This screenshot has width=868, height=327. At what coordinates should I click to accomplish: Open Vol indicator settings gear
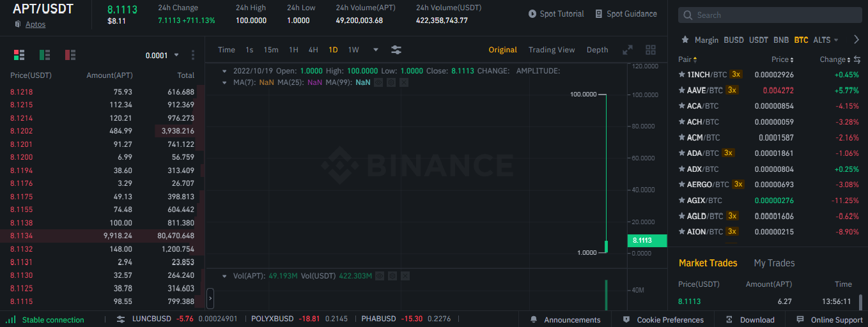[392, 276]
